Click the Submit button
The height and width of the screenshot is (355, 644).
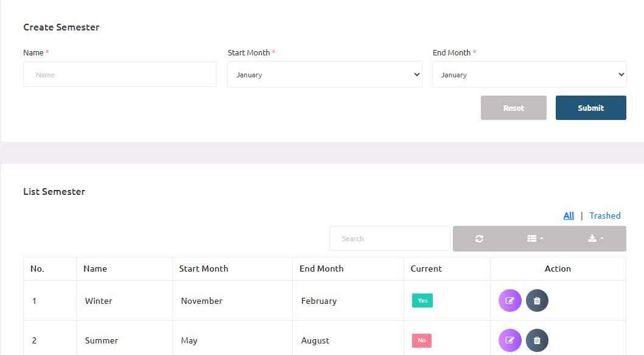pyautogui.click(x=590, y=108)
